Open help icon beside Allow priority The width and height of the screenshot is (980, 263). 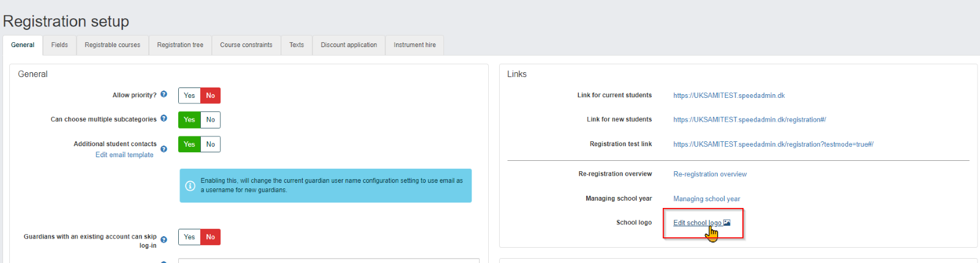coord(164,94)
